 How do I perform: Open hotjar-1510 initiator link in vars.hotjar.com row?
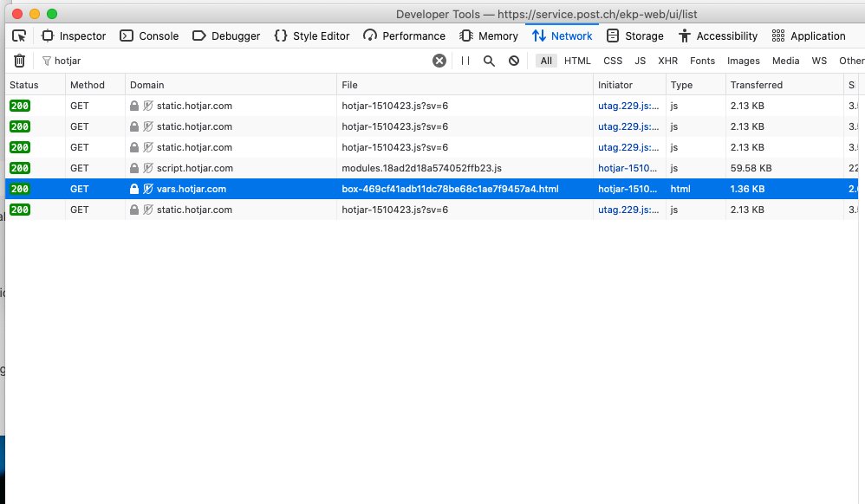pyautogui.click(x=628, y=189)
